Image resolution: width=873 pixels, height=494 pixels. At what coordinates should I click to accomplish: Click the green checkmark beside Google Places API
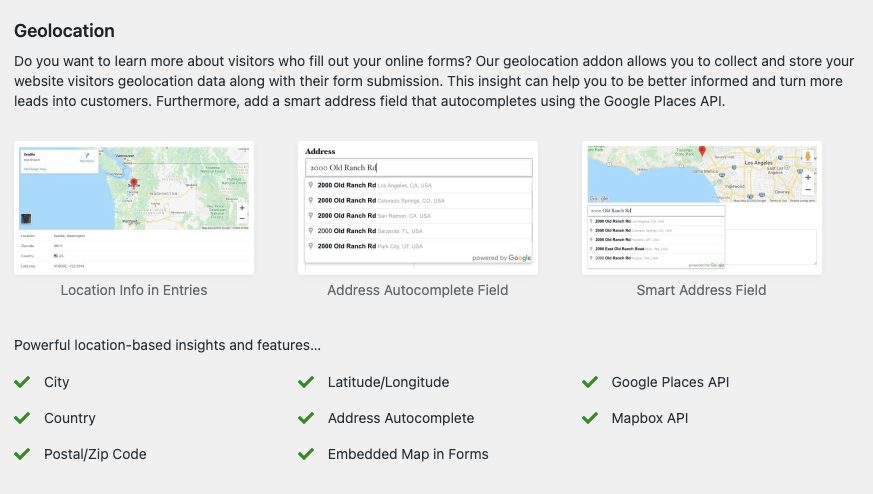click(590, 382)
